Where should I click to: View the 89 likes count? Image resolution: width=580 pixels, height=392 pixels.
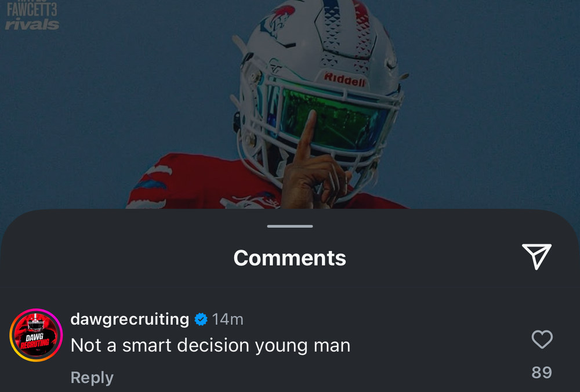pos(542,372)
